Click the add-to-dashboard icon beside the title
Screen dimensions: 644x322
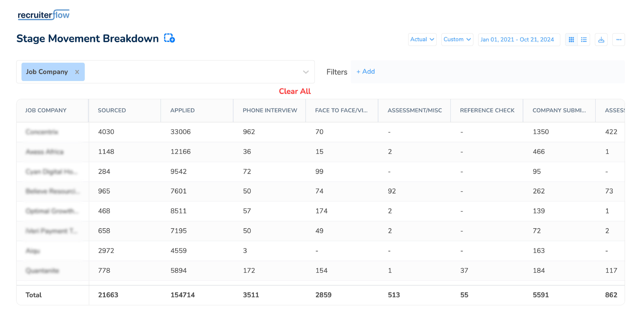coord(169,38)
